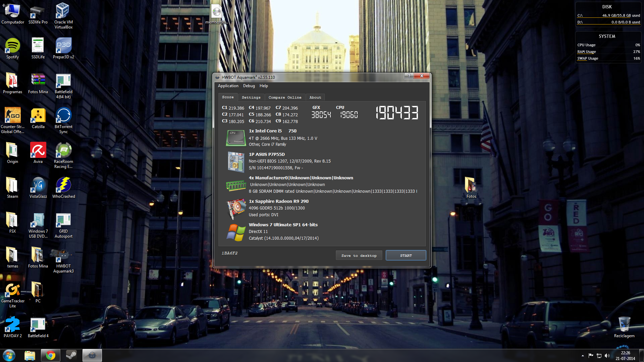644x362 pixels.
Task: Switch to the Settings tab
Action: click(251, 97)
